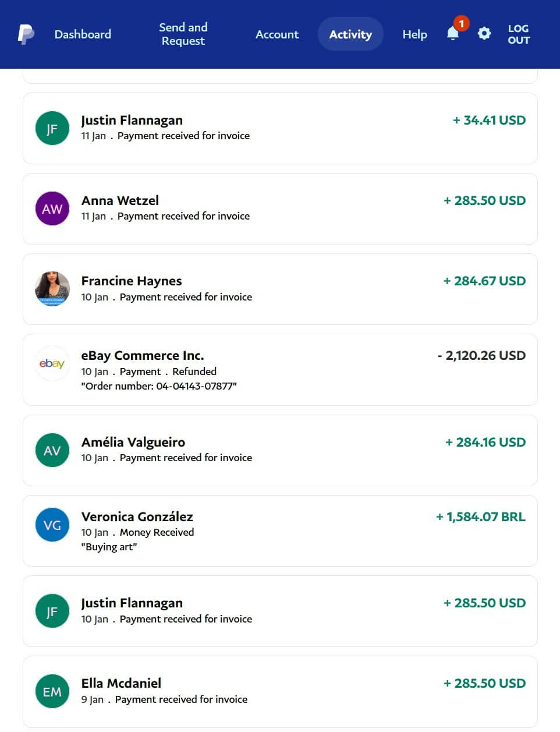Open settings via the gear icon
Viewport: 560px width, 732px height.
(x=484, y=34)
